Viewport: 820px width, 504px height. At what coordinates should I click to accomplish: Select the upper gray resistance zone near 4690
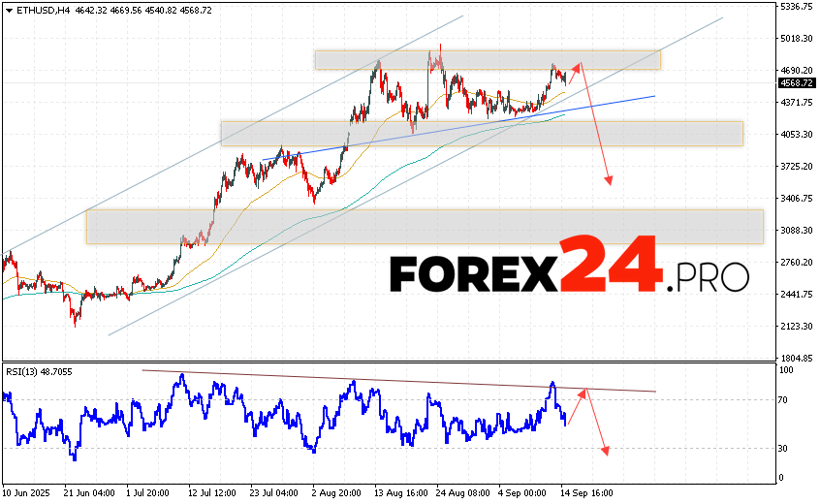[x=487, y=60]
